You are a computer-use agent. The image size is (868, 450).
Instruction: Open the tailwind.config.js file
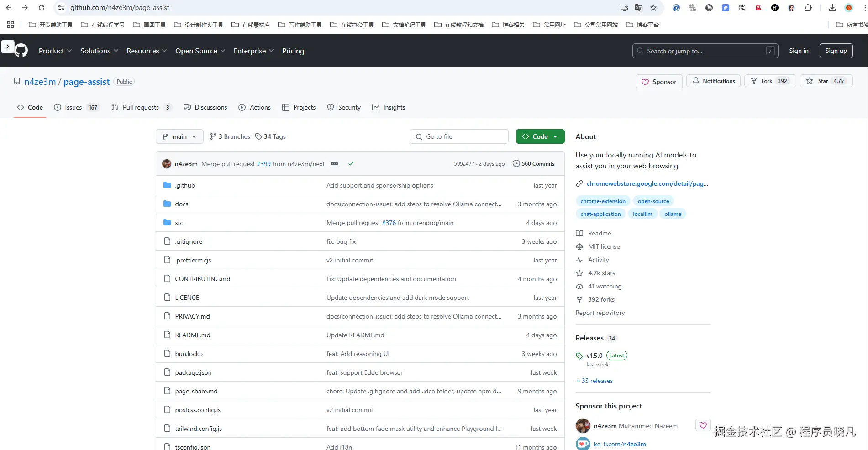[198, 429]
